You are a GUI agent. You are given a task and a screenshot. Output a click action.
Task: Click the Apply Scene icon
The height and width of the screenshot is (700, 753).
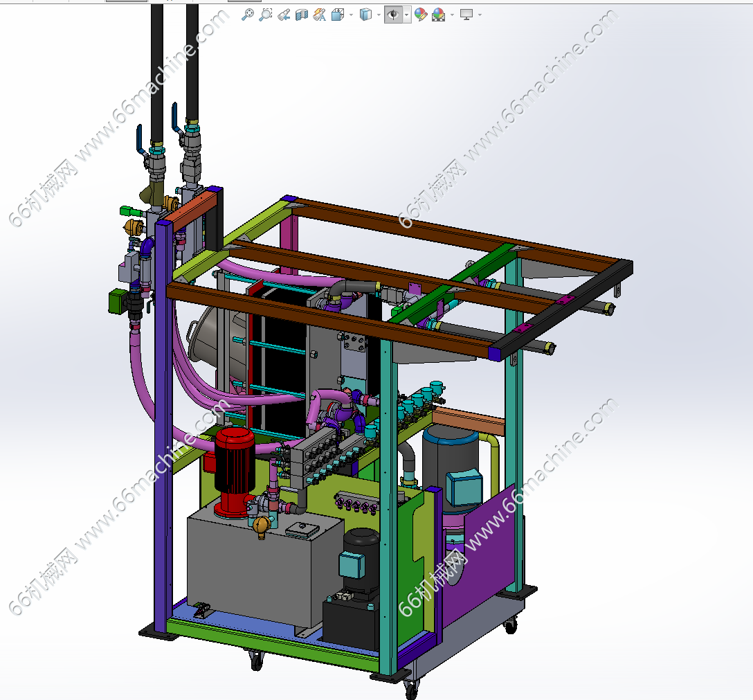pos(439,15)
